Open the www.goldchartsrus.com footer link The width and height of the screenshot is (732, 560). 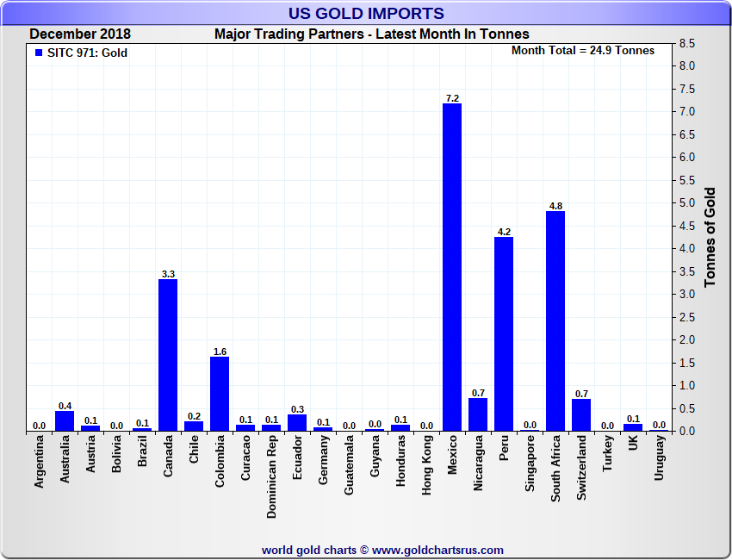pos(437,550)
